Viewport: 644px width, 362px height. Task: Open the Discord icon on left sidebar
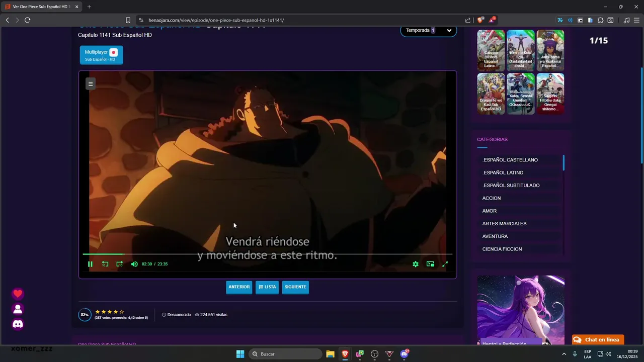pos(18,324)
